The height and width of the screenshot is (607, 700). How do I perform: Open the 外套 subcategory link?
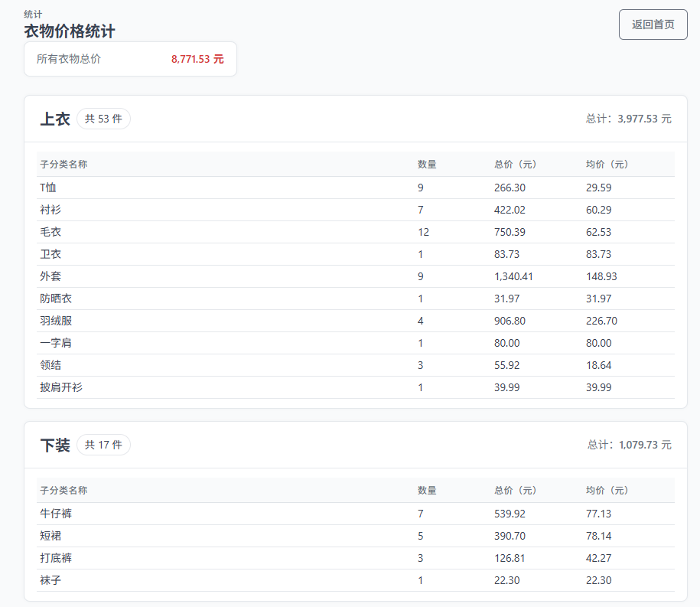click(x=50, y=276)
